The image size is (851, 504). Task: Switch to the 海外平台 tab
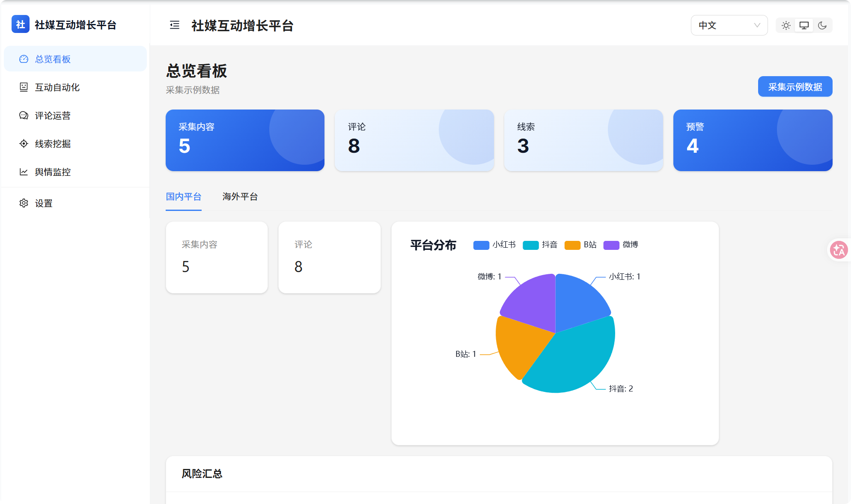240,197
